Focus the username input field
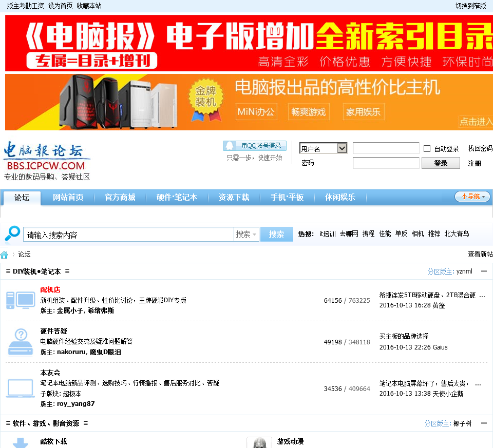Screen dimensions: 493x448 (386, 148)
